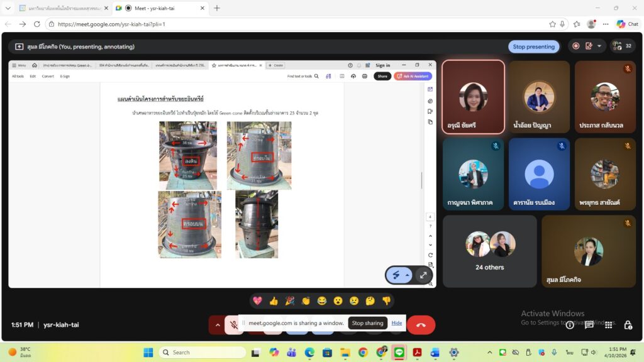Image resolution: width=644 pixels, height=362 pixels.
Task: Open meeting details info icon
Action: [x=570, y=325]
